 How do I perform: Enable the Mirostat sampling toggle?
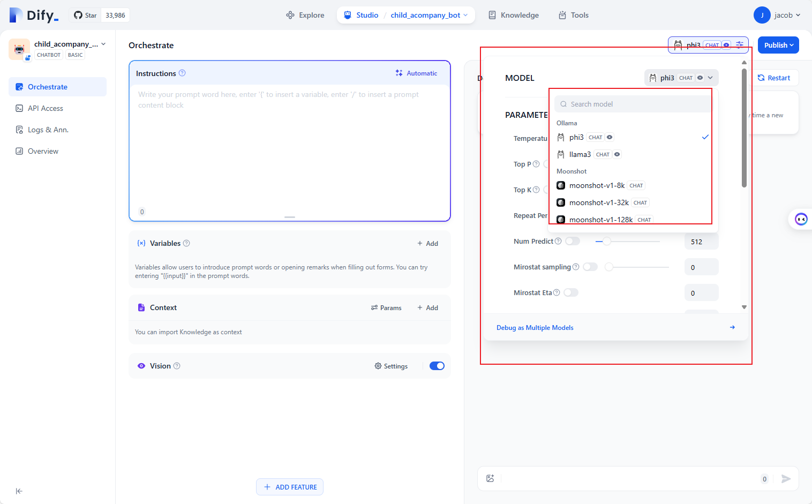tap(590, 267)
